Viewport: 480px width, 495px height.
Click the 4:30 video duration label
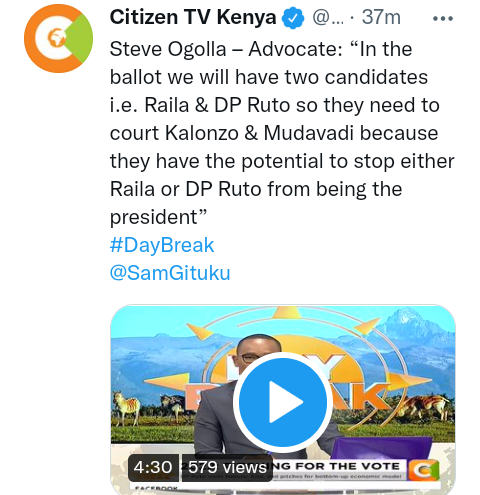[153, 467]
